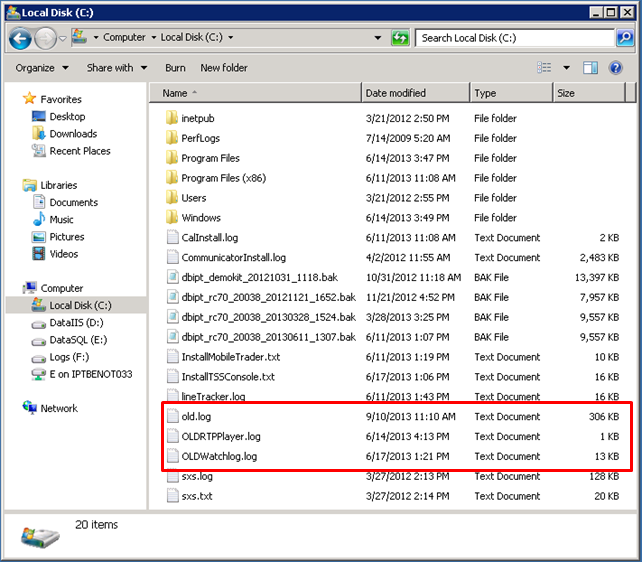Select the old.log file icon
Viewport: 642px width, 562px height.
[173, 416]
